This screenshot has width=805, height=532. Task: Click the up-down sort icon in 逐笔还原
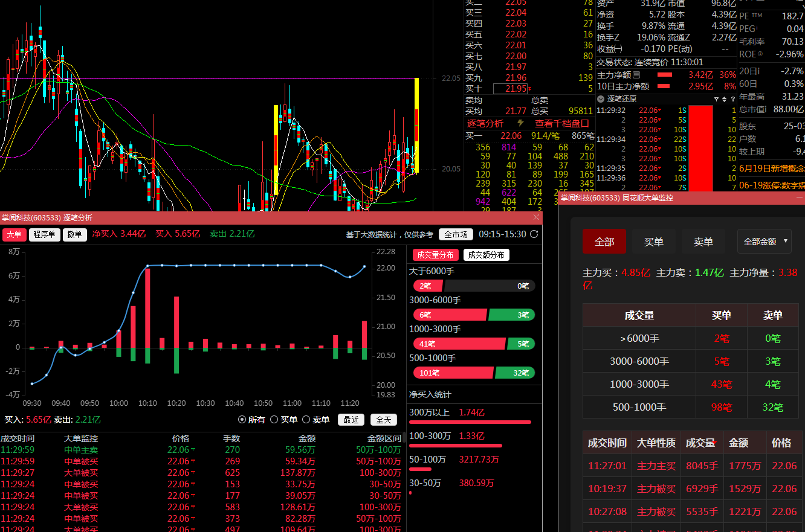[724, 99]
